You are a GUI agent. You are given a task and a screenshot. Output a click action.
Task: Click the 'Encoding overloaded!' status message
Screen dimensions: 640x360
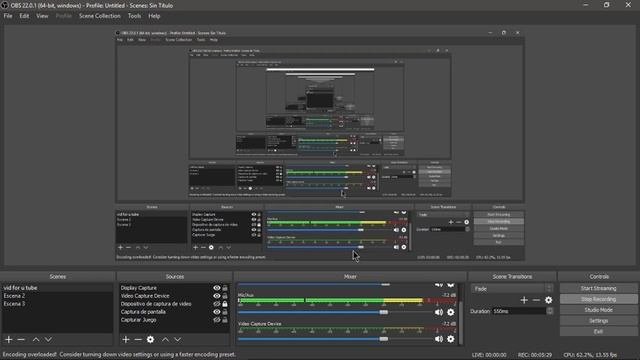click(119, 354)
